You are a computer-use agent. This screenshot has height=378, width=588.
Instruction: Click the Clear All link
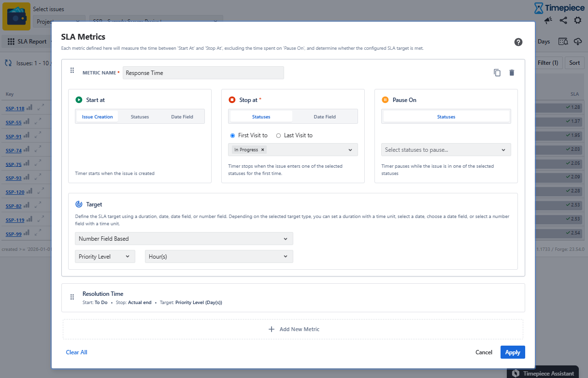[76, 352]
